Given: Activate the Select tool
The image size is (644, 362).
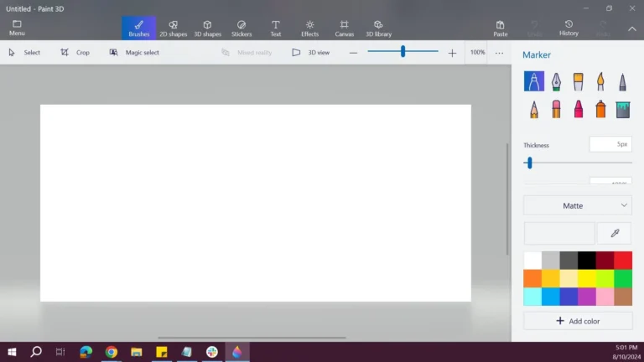Looking at the screenshot, I should [x=24, y=53].
